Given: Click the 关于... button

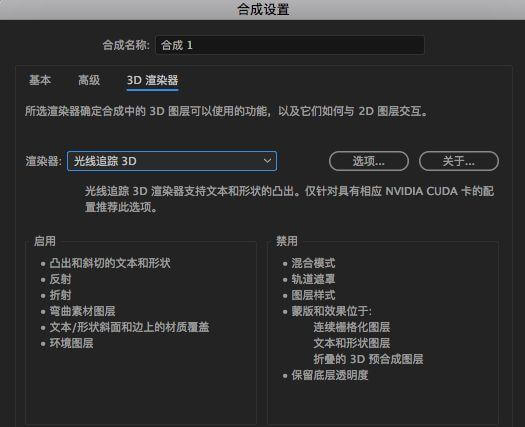Looking at the screenshot, I should coord(459,161).
